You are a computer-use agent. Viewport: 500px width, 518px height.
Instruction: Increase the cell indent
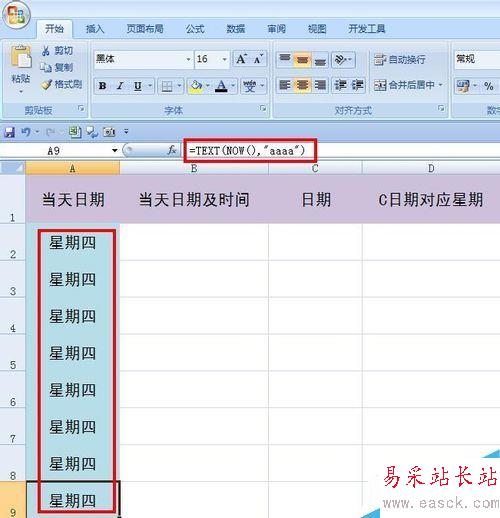(x=357, y=85)
